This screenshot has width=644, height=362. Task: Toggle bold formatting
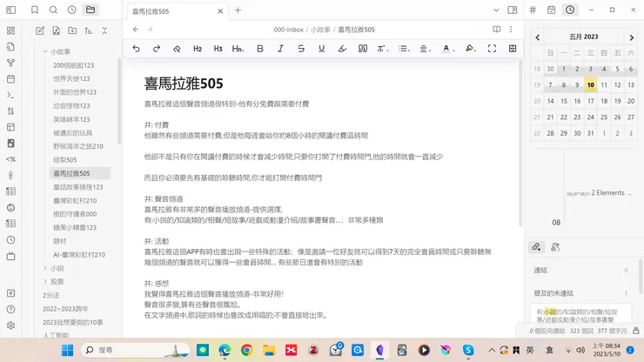click(260, 49)
